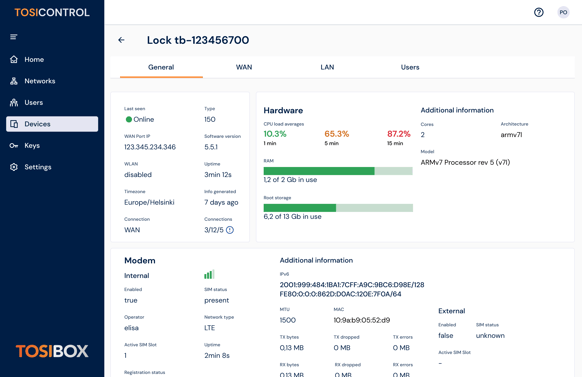Select the General tab

click(161, 67)
